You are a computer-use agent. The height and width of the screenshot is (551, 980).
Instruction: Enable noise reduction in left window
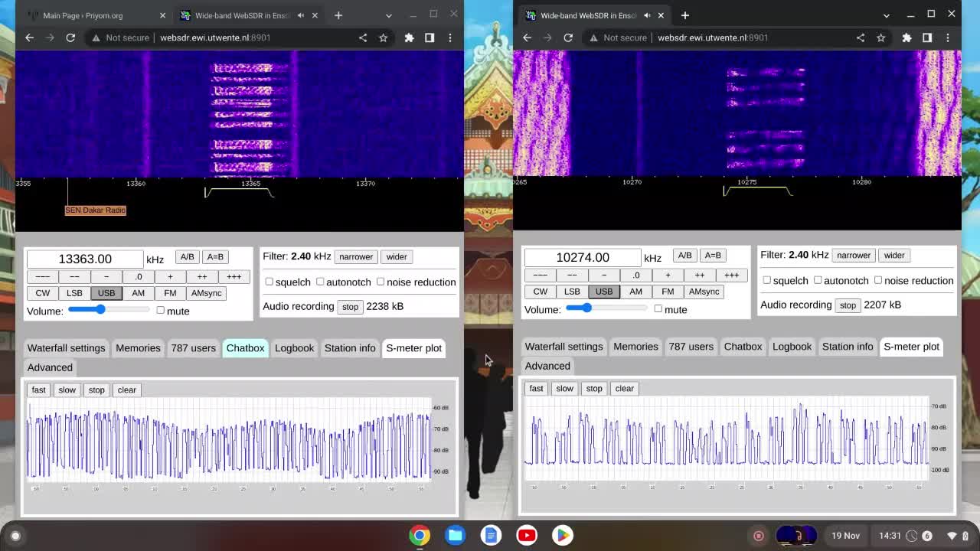381,282
